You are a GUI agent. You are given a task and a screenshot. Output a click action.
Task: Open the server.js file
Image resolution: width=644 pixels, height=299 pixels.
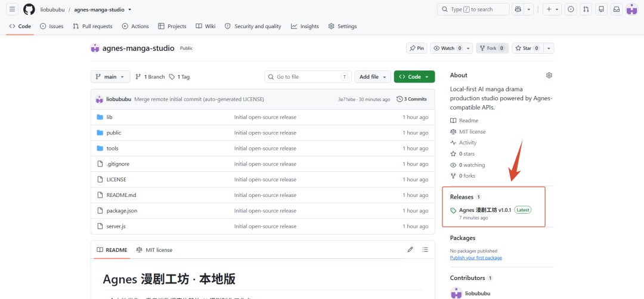(x=116, y=226)
